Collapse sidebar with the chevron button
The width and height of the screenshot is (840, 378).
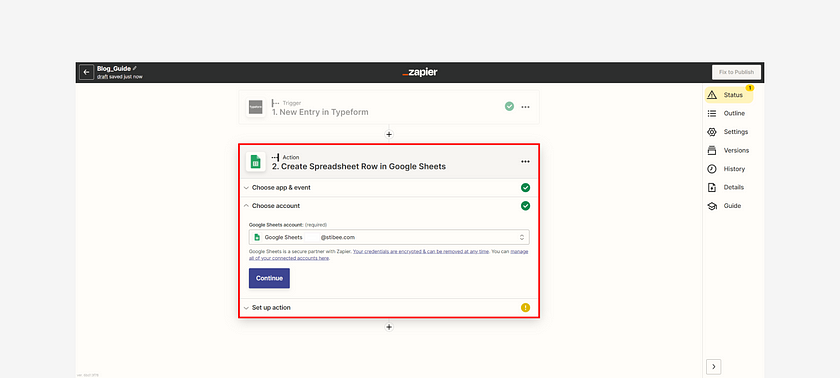click(x=714, y=367)
